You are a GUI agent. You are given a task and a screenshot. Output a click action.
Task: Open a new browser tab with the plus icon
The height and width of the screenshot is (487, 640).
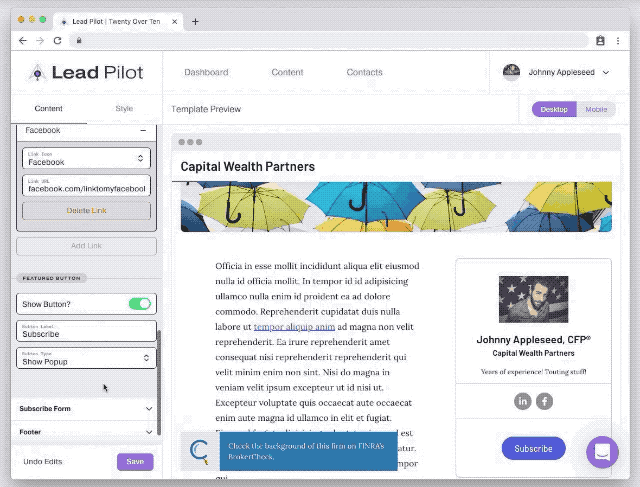point(195,22)
